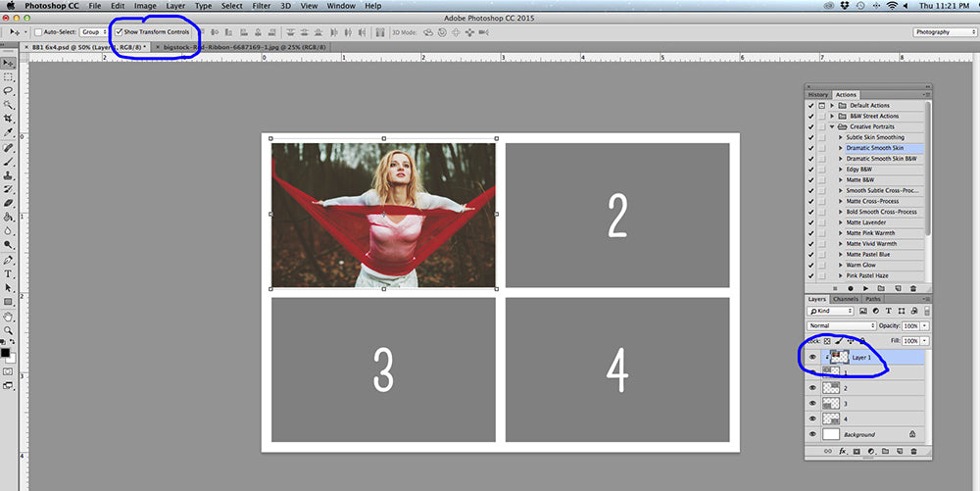
Task: Expand the B&W Street Actions folder
Action: 832,117
